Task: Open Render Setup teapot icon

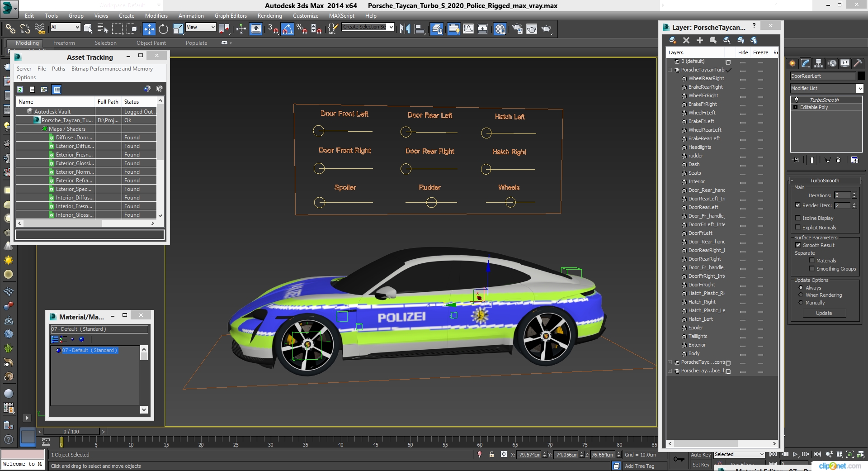Action: click(x=517, y=29)
